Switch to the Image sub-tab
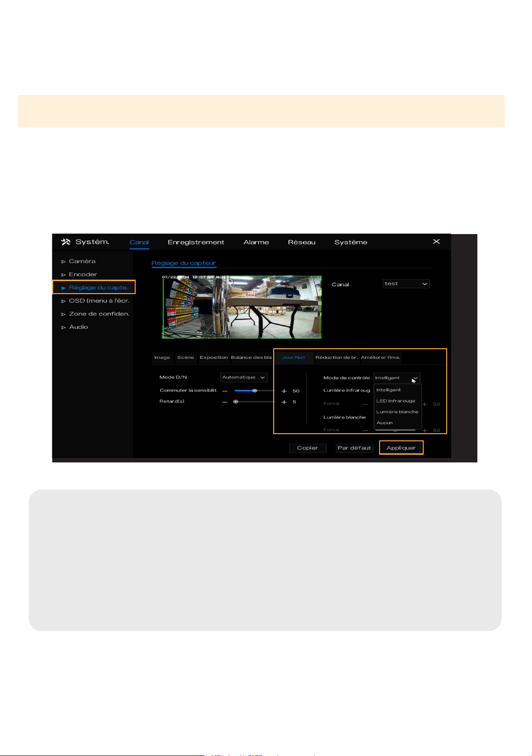Image resolution: width=532 pixels, height=756 pixels. click(x=162, y=357)
